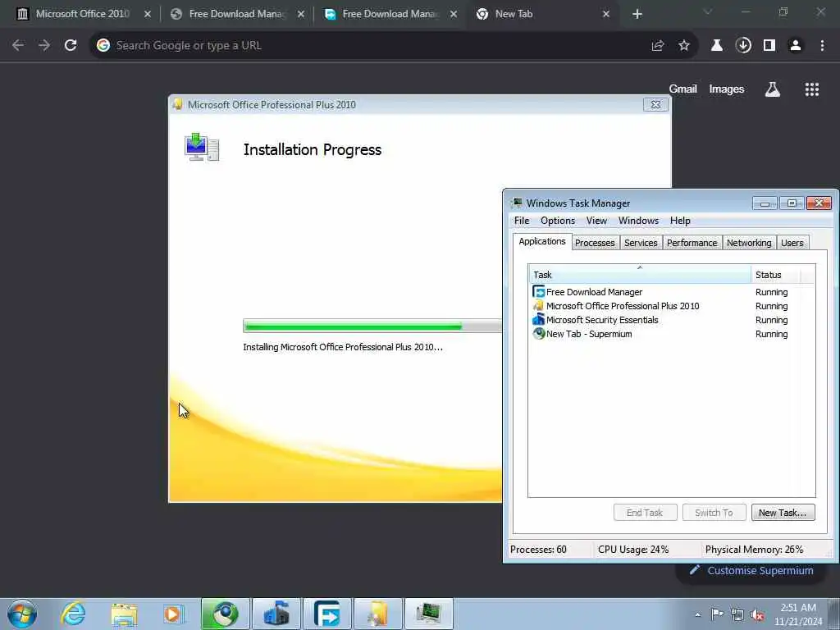Click the Supermium browser taskbar icon
Viewport: 840px width, 630px height.
(x=225, y=614)
